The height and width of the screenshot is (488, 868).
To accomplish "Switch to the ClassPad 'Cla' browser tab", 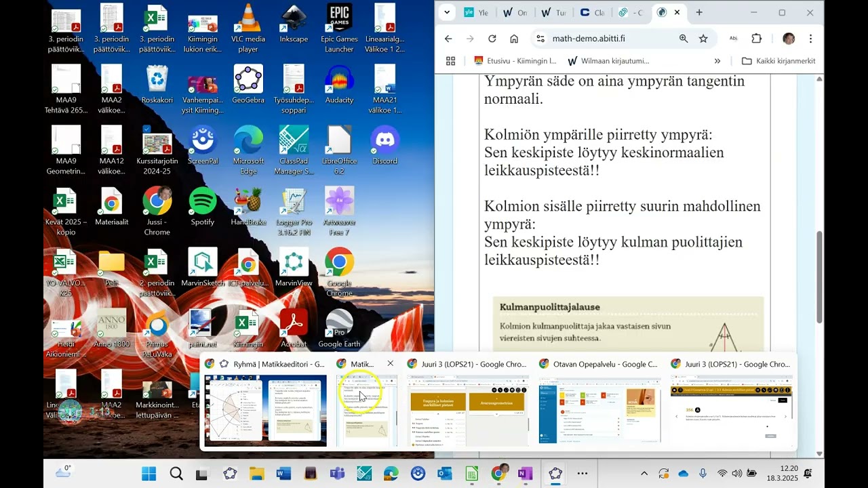I will pos(592,12).
